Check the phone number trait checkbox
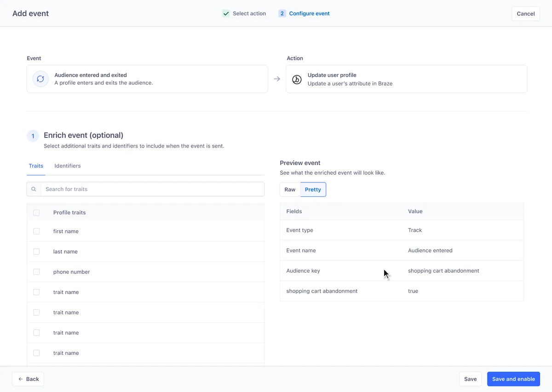This screenshot has width=552, height=392. (36, 272)
